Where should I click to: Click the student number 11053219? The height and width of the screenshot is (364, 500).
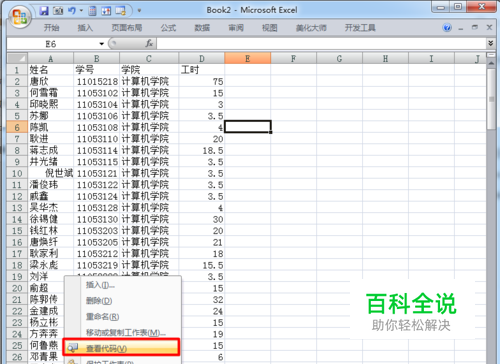97,265
